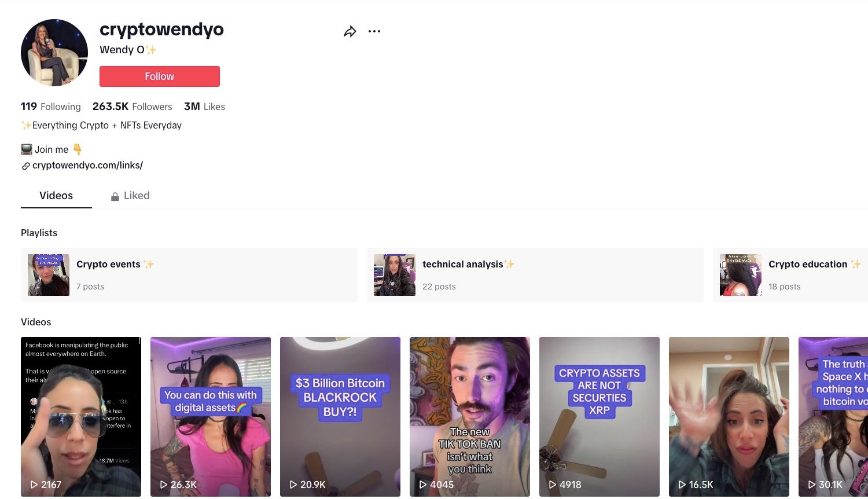Switch to the Videos tab
The height and width of the screenshot is (499, 868).
point(56,196)
